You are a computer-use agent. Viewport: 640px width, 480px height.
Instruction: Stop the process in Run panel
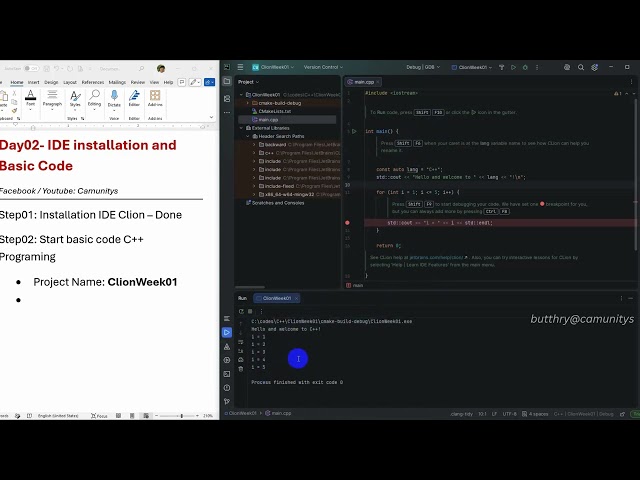(x=250, y=311)
